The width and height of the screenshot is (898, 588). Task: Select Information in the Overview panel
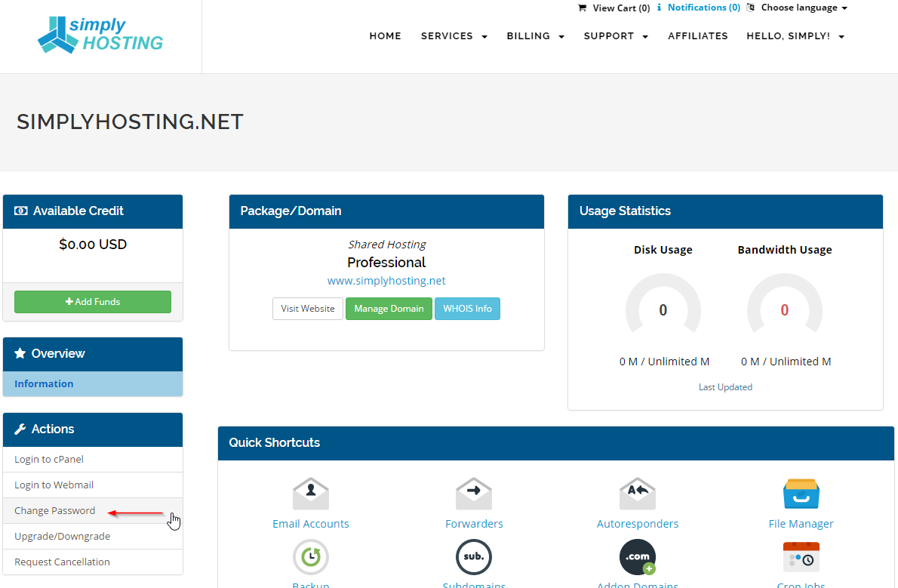[93, 384]
